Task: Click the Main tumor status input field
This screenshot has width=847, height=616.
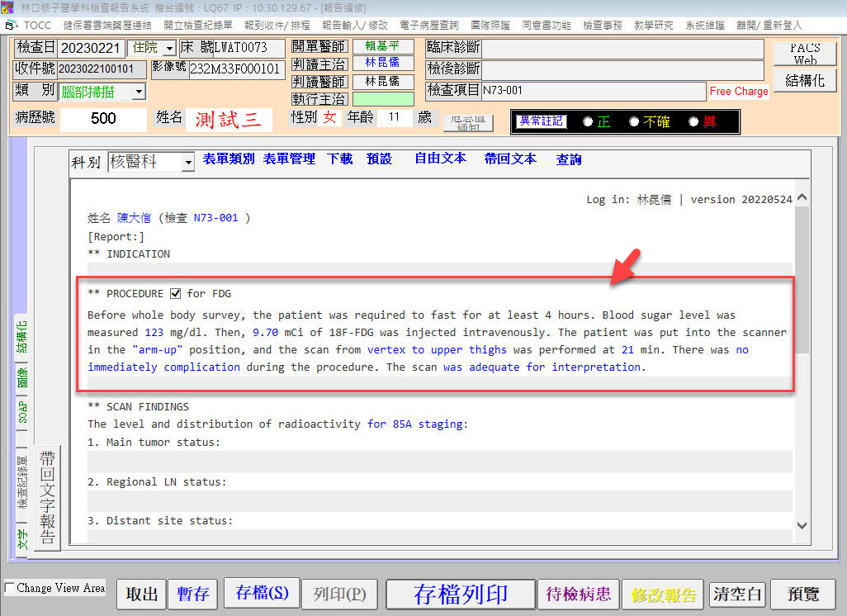Action: tap(439, 462)
